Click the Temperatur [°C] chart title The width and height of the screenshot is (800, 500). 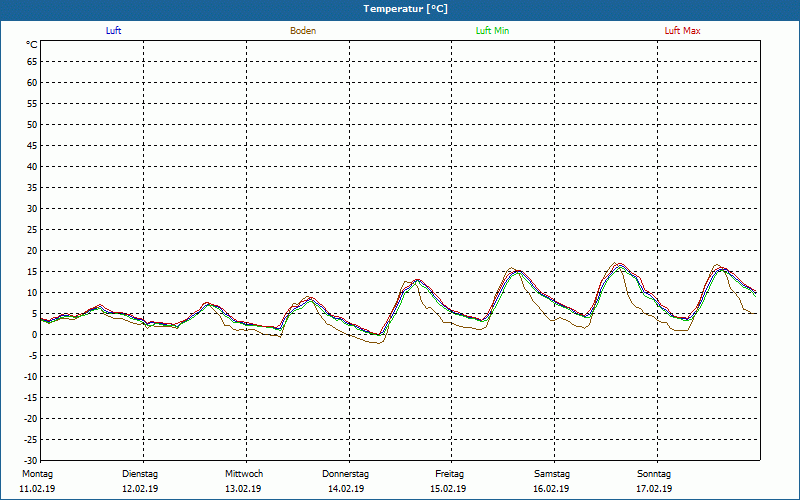click(406, 9)
